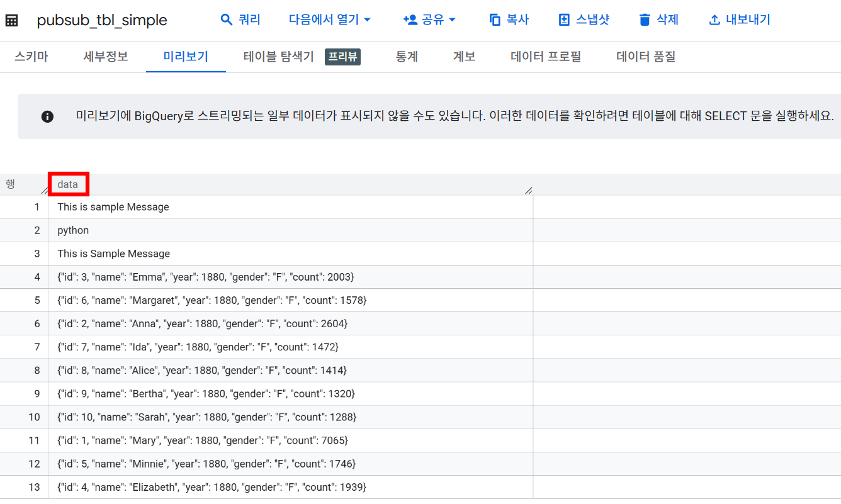
Task: Click the 내보내기 export button
Action: coord(739,20)
